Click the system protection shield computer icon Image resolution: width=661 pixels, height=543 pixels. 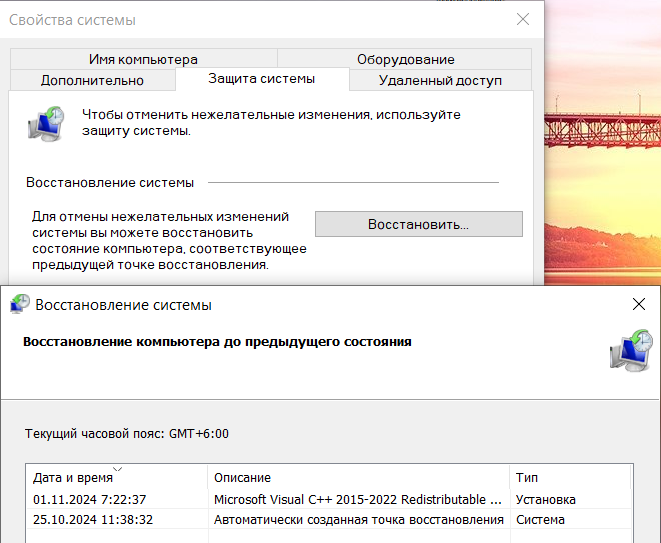click(45, 122)
